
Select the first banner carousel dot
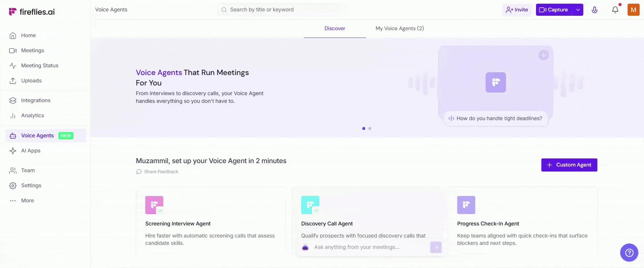(364, 128)
